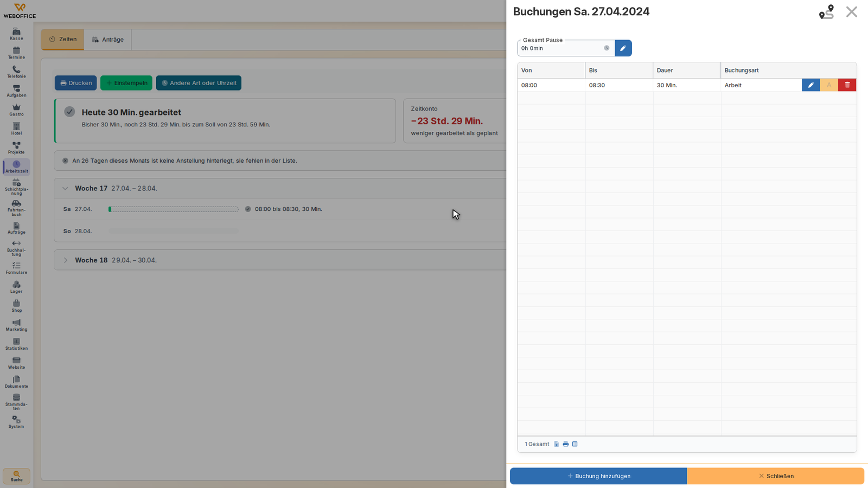
Task: Open the route map icon in header
Action: click(826, 12)
